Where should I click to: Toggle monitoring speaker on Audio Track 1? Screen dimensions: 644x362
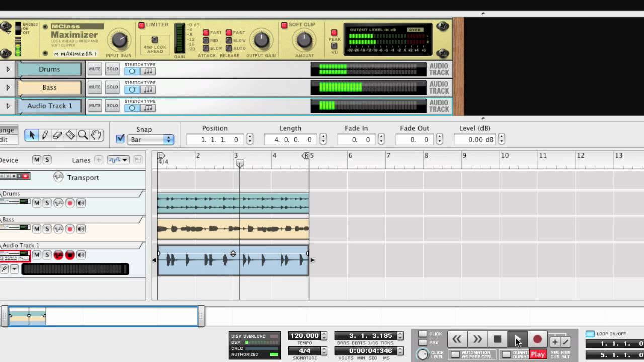coord(81,255)
